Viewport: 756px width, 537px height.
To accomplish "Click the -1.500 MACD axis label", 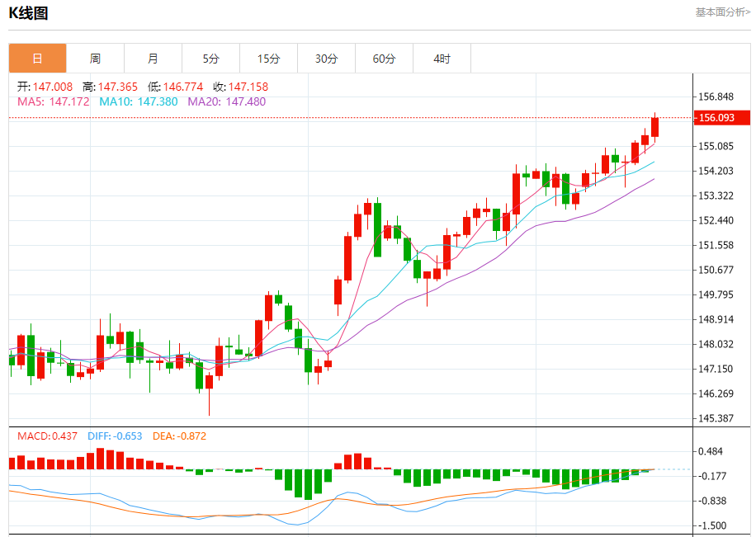I will click(712, 525).
